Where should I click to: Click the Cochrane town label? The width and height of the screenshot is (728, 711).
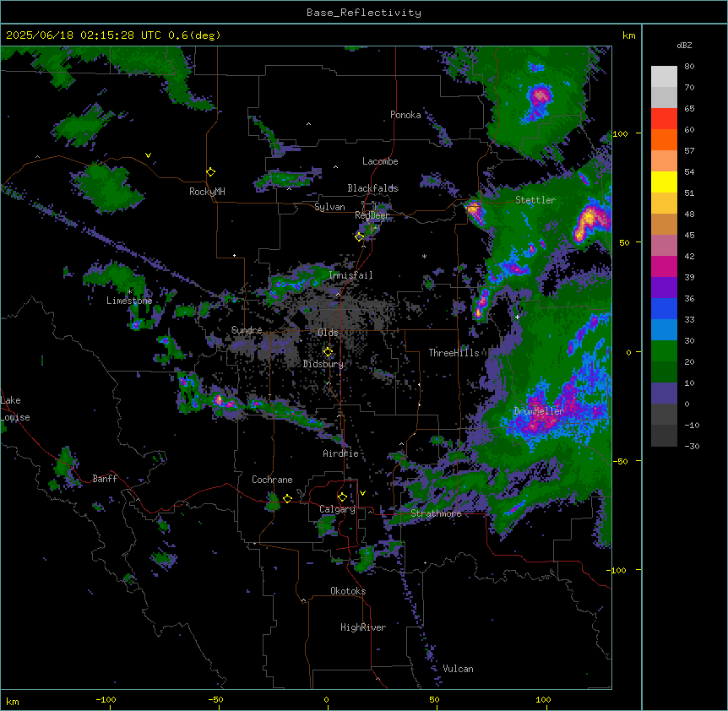click(x=272, y=480)
